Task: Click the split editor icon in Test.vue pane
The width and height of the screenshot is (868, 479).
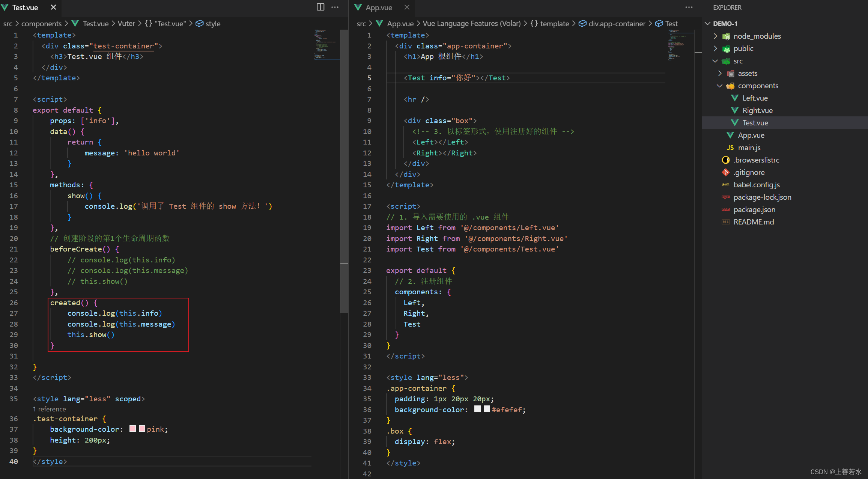Action: [x=320, y=7]
